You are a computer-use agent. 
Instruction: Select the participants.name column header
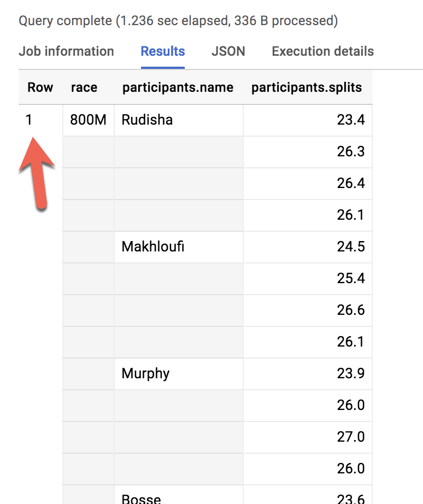click(x=178, y=87)
